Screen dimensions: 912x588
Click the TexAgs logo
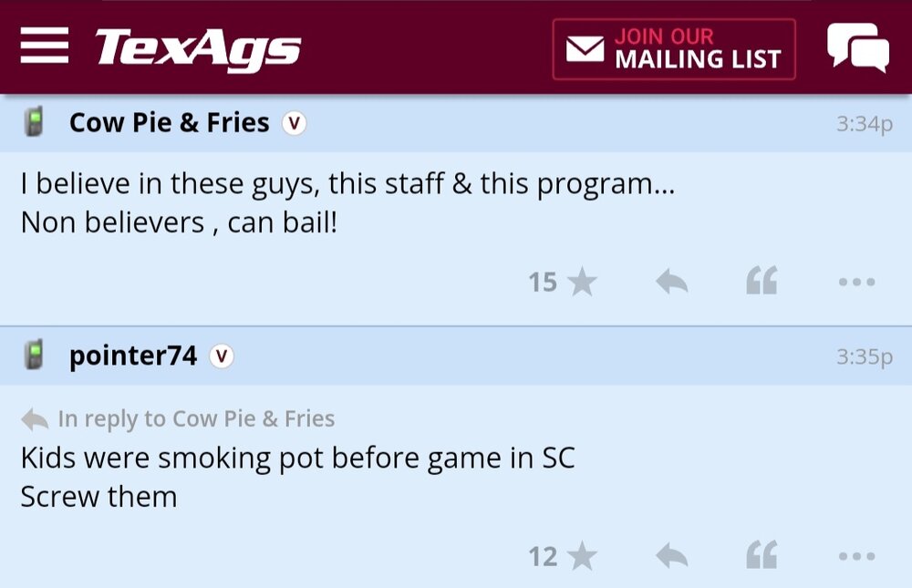(x=198, y=47)
